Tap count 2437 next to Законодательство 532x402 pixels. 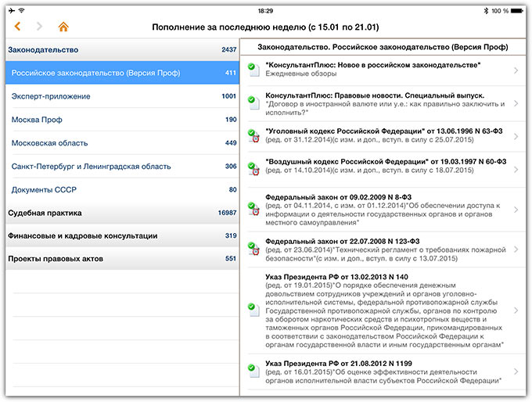[x=229, y=49]
